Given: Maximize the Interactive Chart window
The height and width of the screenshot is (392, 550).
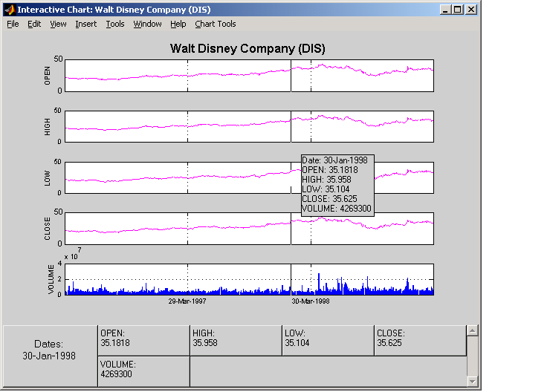Looking at the screenshot, I should click(x=457, y=10).
